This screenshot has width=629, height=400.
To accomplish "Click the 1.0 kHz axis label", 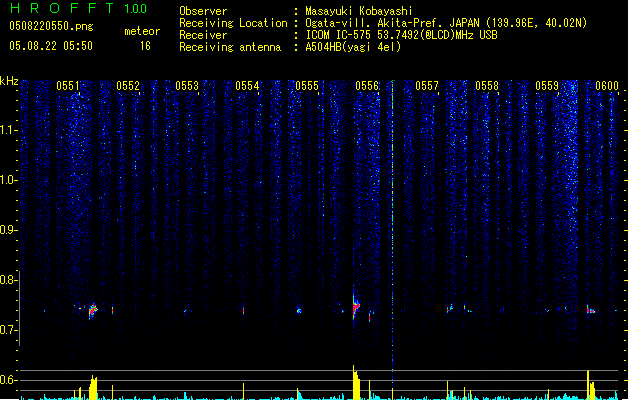I will [9, 180].
